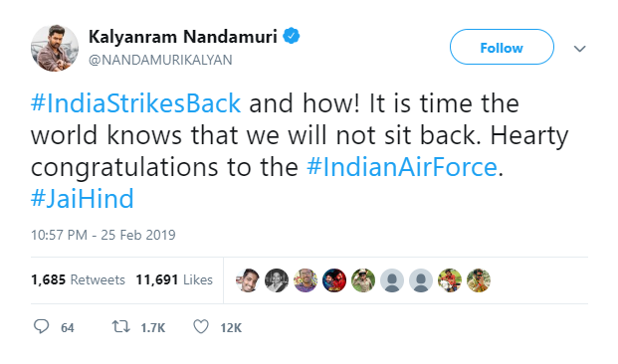Click the 64 replies count
Viewport: 618px width, 364px height.
pyautogui.click(x=68, y=328)
